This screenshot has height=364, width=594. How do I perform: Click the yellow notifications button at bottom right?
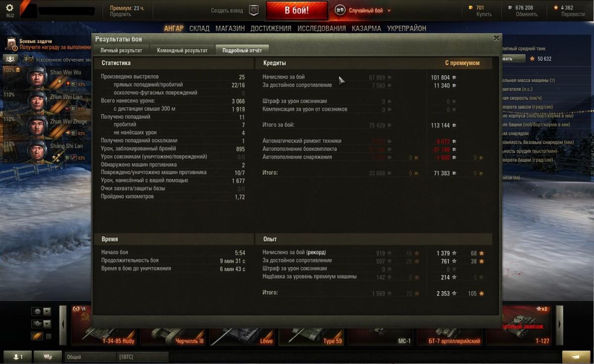(x=576, y=357)
